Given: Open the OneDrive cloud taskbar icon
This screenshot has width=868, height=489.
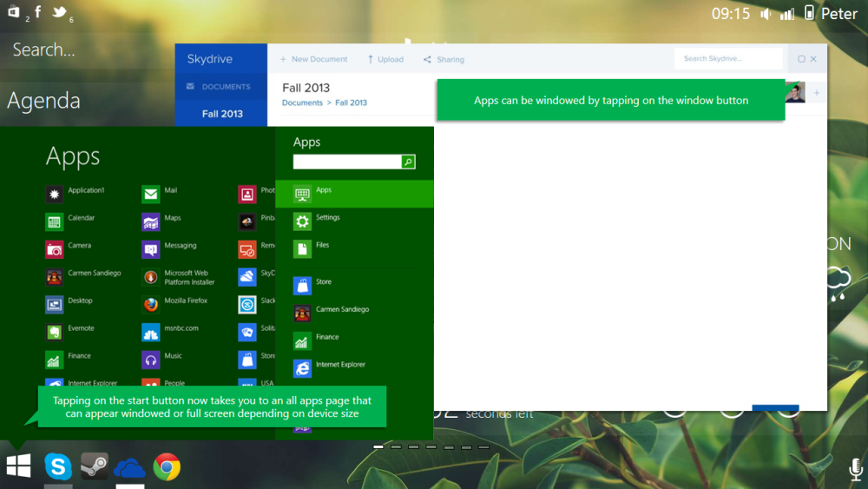Looking at the screenshot, I should click(129, 468).
